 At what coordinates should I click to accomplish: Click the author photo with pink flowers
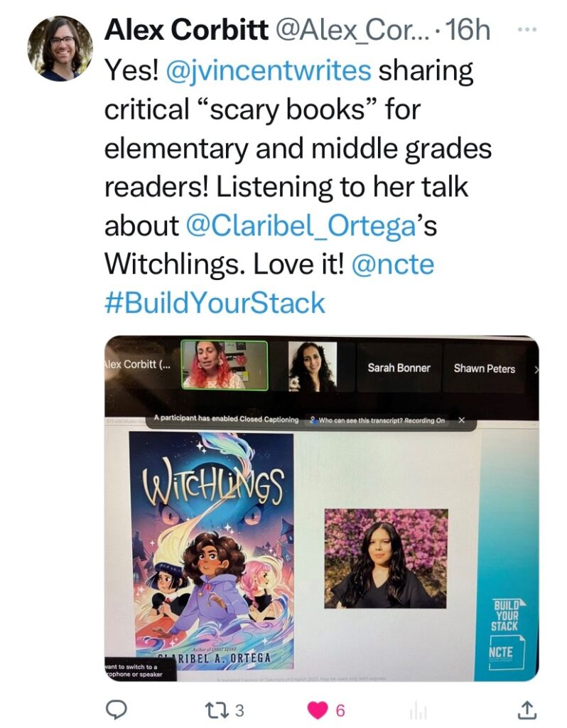click(386, 558)
